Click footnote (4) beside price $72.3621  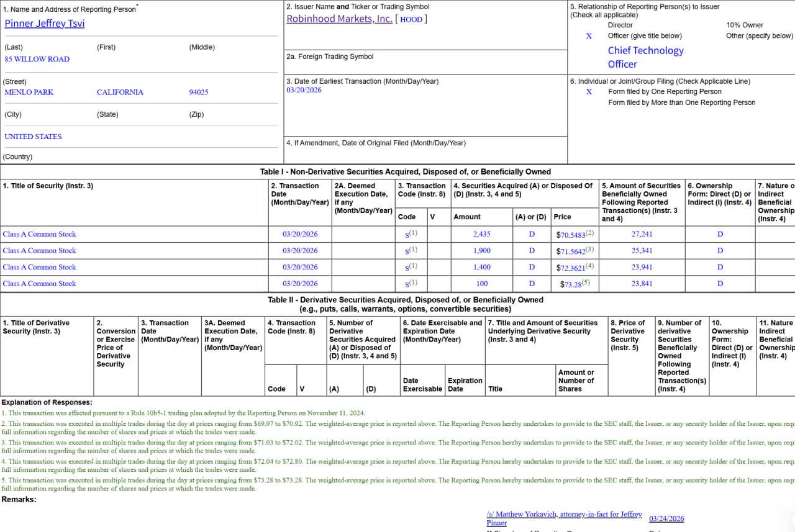[x=589, y=266]
